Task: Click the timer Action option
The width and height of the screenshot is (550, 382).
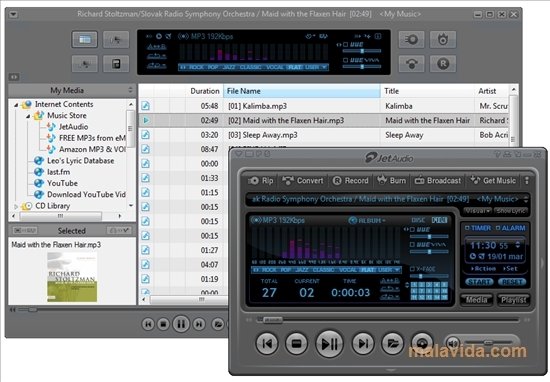Action: (x=483, y=269)
